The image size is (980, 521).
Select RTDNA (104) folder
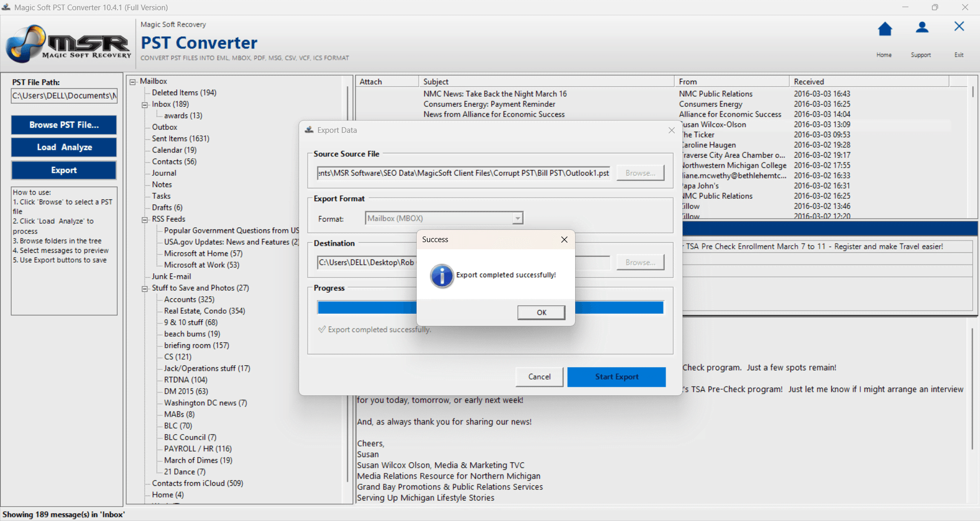pos(186,380)
